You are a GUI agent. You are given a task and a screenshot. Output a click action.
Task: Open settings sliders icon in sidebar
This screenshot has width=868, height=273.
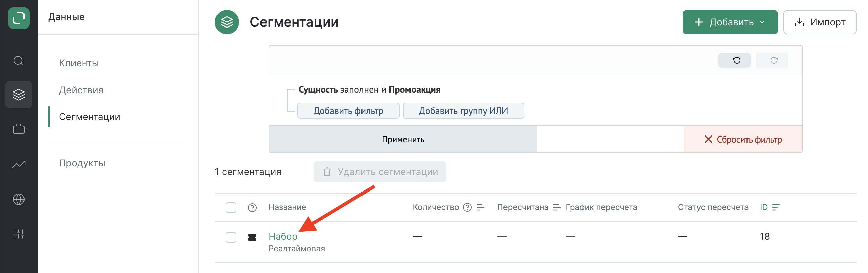18,234
